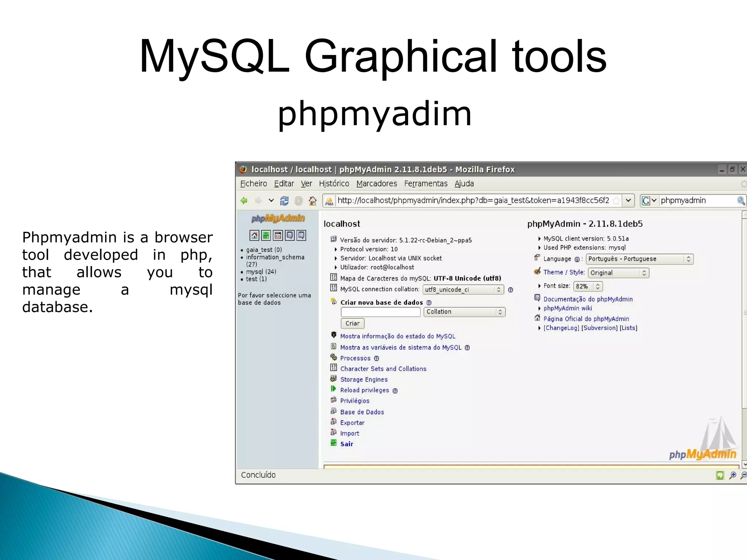Screen dimensions: 747x560
Task: Click the zoom in icon in status bar
Action: coord(732,475)
